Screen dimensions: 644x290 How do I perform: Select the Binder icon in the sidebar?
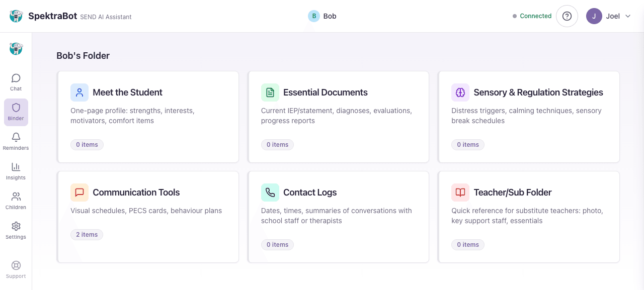pyautogui.click(x=16, y=111)
